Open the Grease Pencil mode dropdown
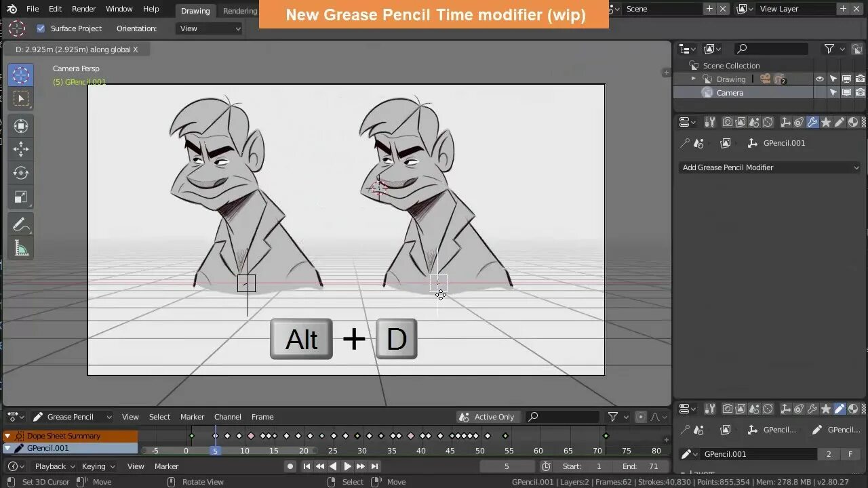868x488 pixels. [x=72, y=417]
